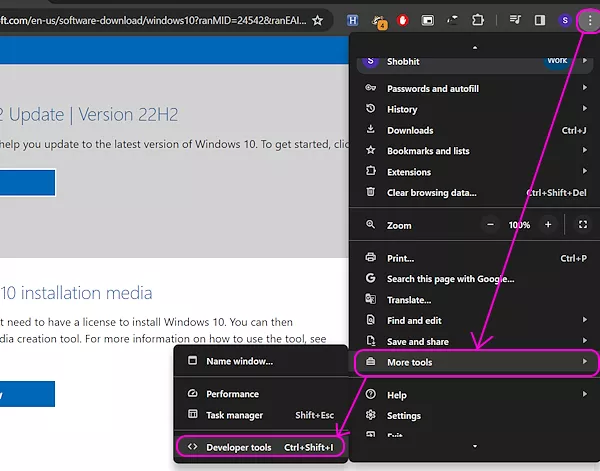Open Downloads from the Chrome menu
The width and height of the screenshot is (600, 471).
[x=410, y=130]
